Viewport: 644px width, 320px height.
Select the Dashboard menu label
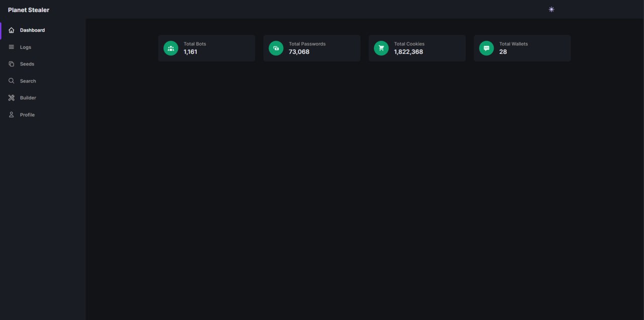pos(32,30)
